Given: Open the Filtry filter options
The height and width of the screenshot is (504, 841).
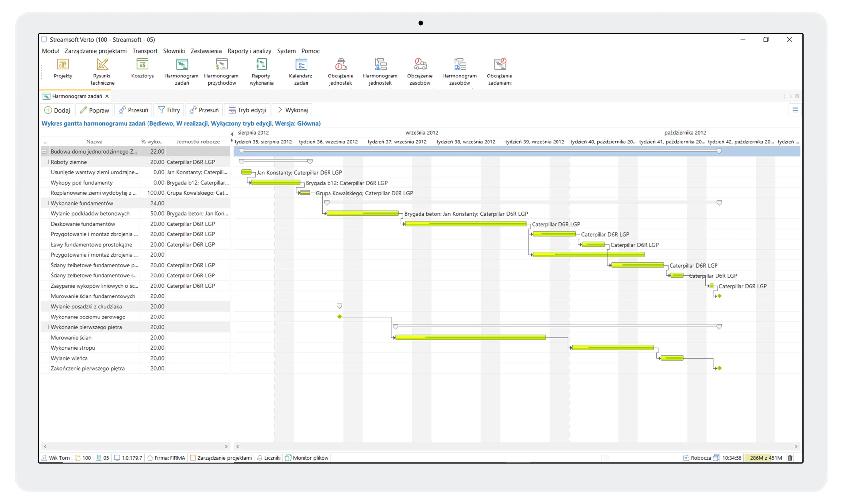Looking at the screenshot, I should click(x=169, y=110).
